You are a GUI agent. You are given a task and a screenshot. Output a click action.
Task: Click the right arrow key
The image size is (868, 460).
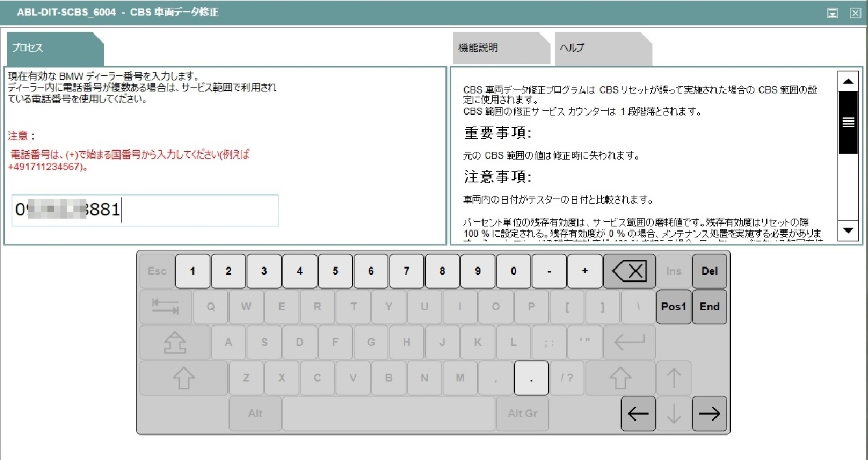pos(710,414)
